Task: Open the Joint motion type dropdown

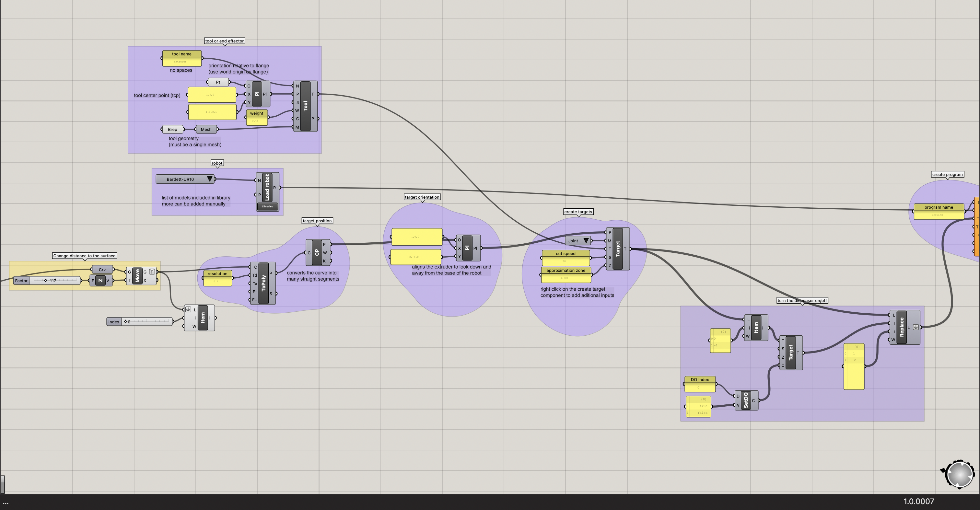Action: pos(586,241)
